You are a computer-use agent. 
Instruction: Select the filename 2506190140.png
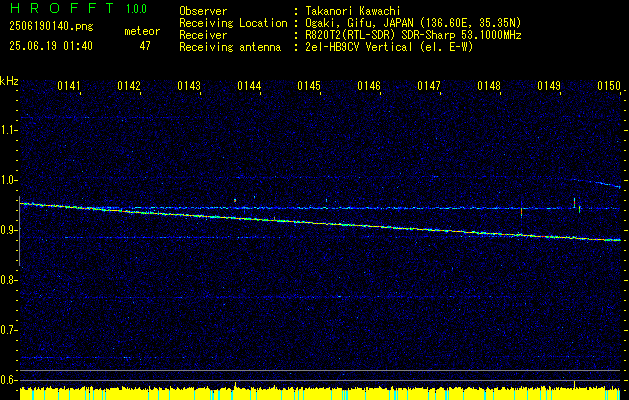(51, 26)
